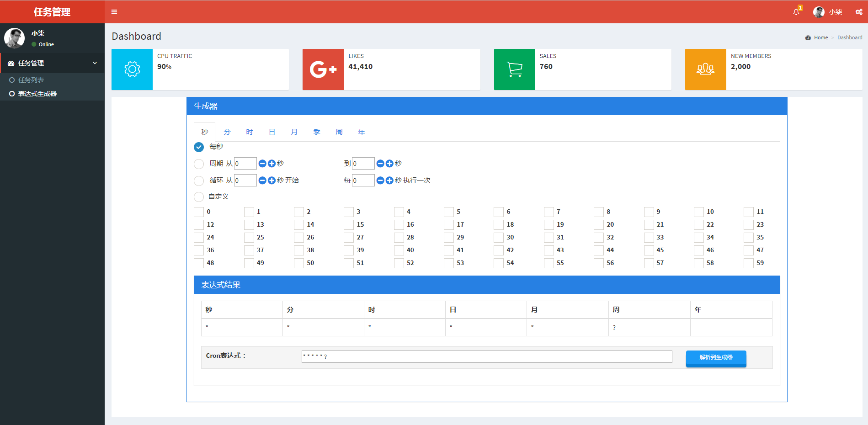Select the 自定义 radio option
Screen dimensions: 868x425
(199, 197)
